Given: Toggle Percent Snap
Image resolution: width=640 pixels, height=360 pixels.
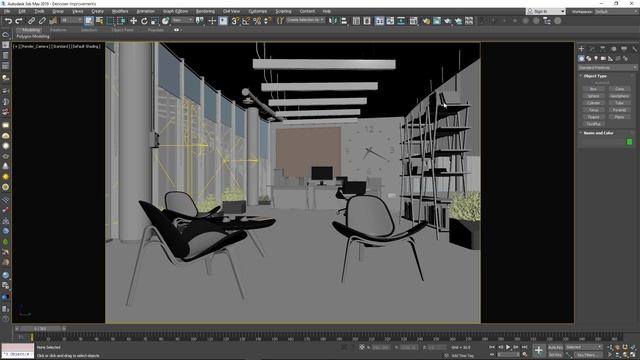Looking at the screenshot, I should tap(257, 21).
